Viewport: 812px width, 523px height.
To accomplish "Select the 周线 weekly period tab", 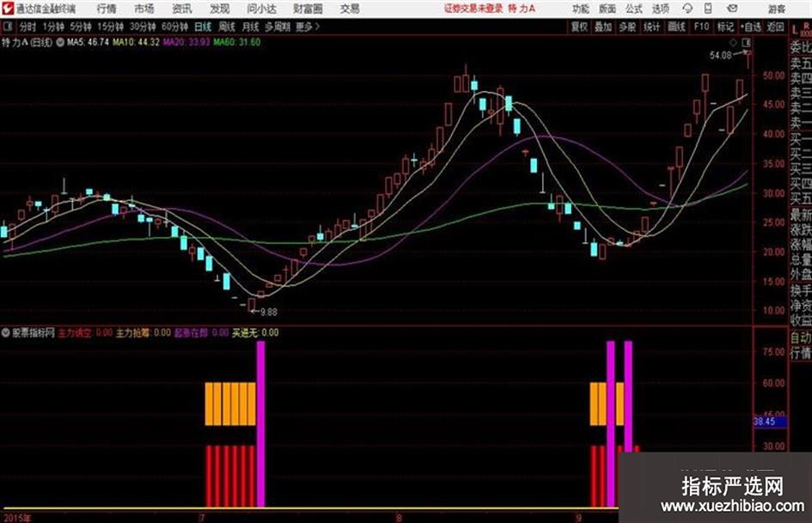I will 227,27.
